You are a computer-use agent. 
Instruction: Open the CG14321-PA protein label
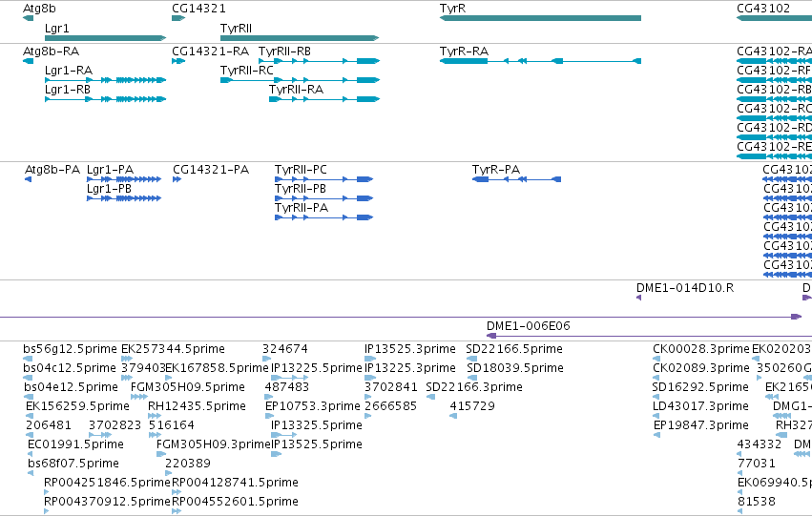coord(211,170)
